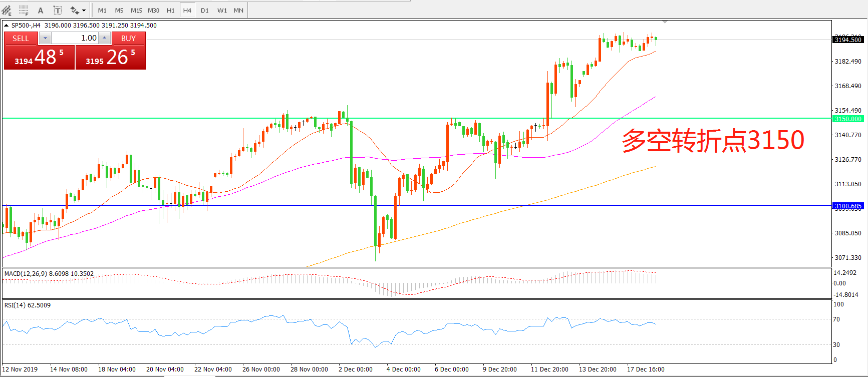Click the lot volume field showing 1.00
Image resolution: width=868 pixels, height=377 pixels.
point(75,38)
